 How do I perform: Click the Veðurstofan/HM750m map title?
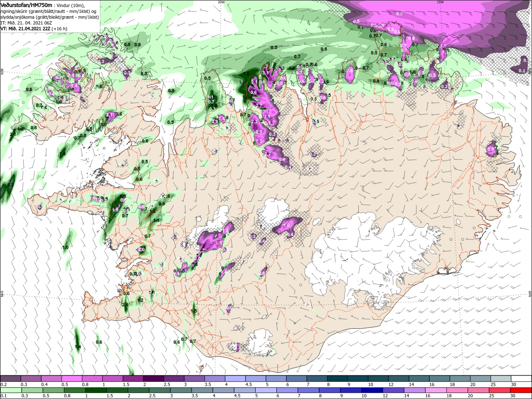(26, 5)
